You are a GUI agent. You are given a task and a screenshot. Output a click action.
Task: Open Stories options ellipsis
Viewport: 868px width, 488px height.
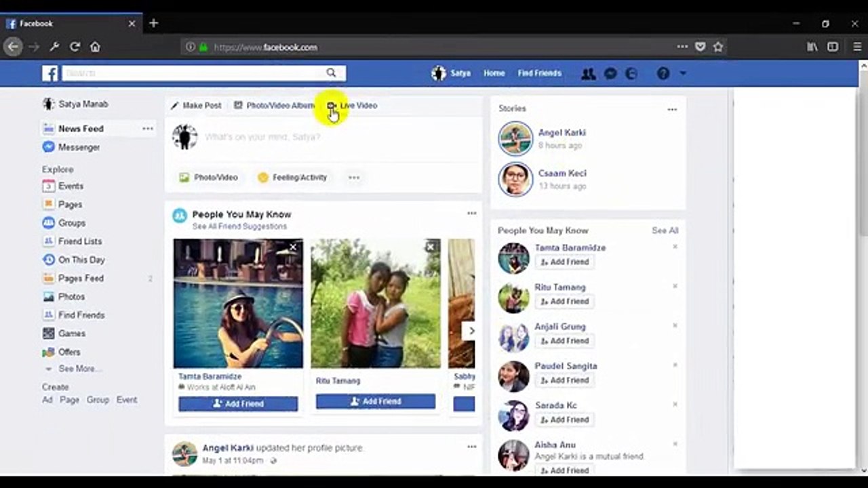(x=672, y=109)
